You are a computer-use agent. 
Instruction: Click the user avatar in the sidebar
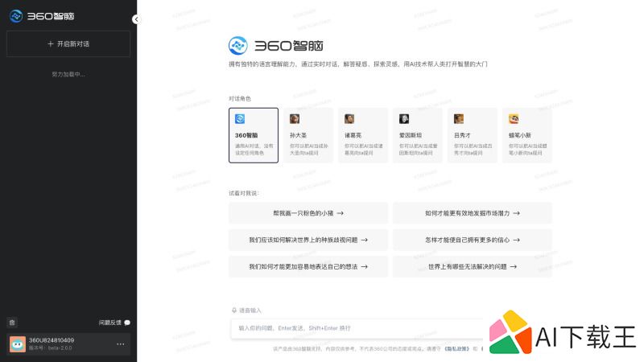18,344
